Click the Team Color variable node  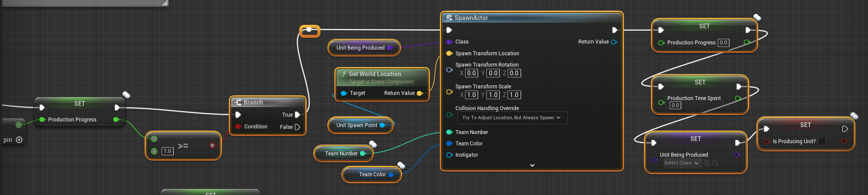pyautogui.click(x=372, y=175)
